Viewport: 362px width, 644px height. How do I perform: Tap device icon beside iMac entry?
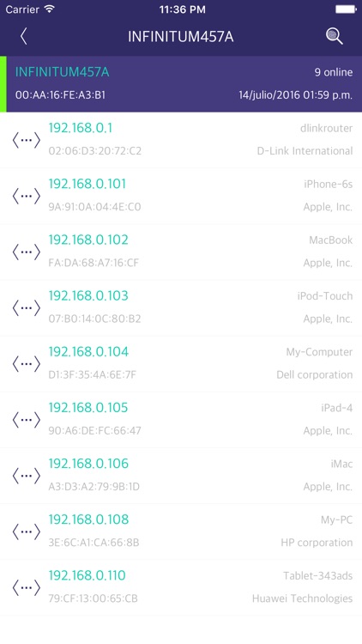coord(27,476)
